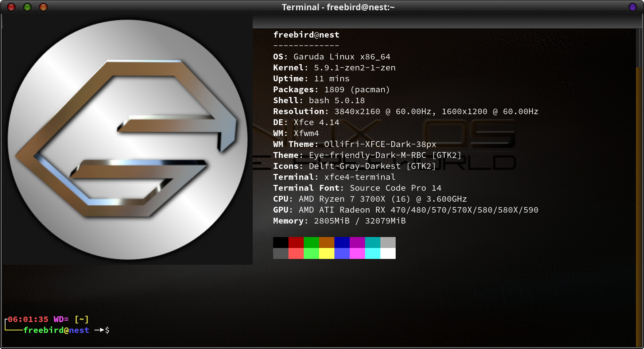Click the Garuda logo image
Screen dimensions: 644x349
click(127, 140)
